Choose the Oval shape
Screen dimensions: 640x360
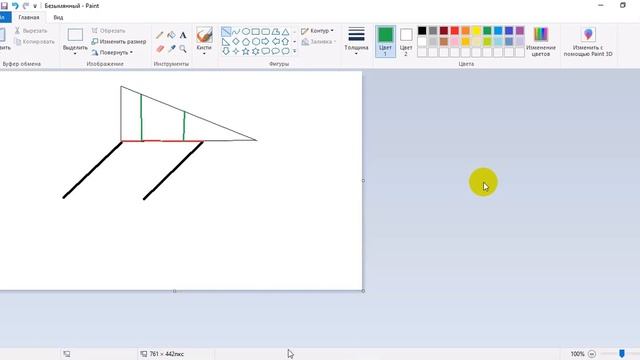246,31
